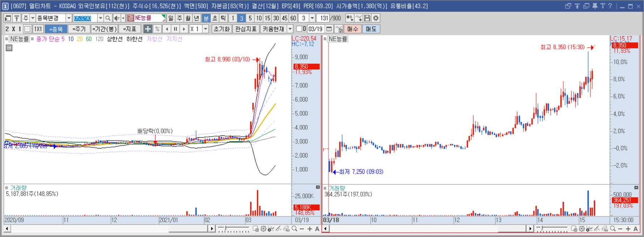Click the save chart floppy disk icon
Image resolution: width=644 pixels, height=237 pixels.
pos(367,18)
